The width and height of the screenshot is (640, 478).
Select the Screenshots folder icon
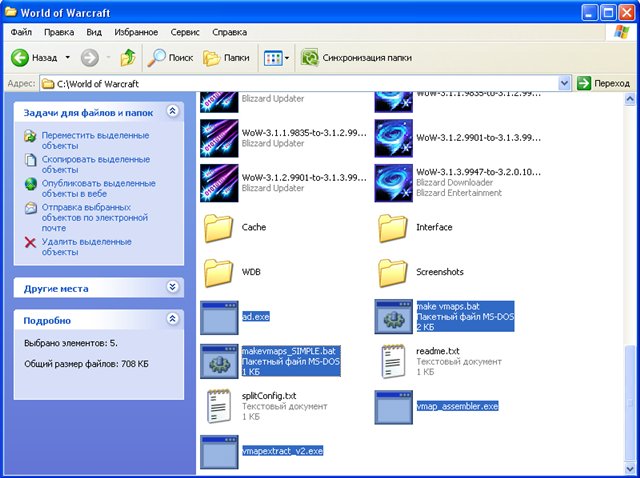point(393,273)
